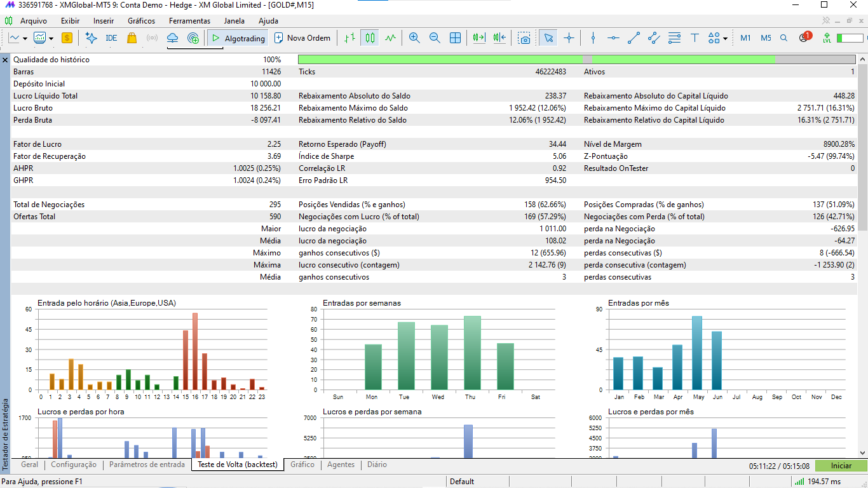The image size is (868, 488).
Task: Select the crosshair tool
Action: click(x=569, y=38)
